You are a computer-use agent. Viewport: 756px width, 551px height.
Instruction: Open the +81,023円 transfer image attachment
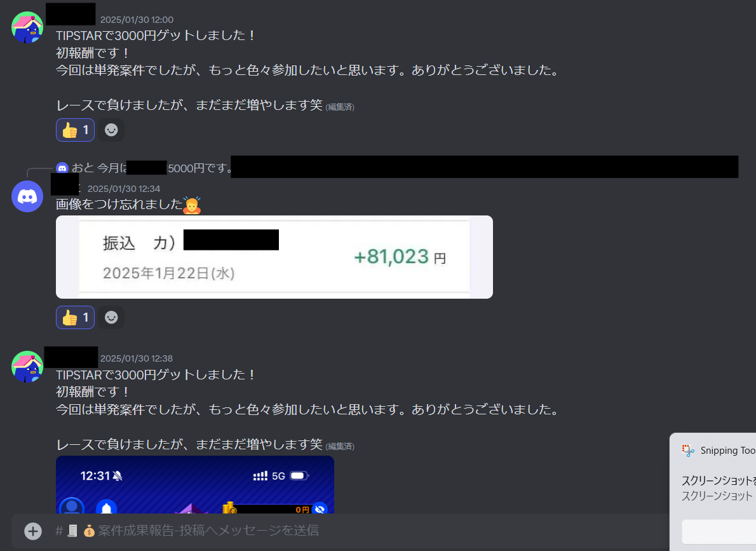click(274, 257)
